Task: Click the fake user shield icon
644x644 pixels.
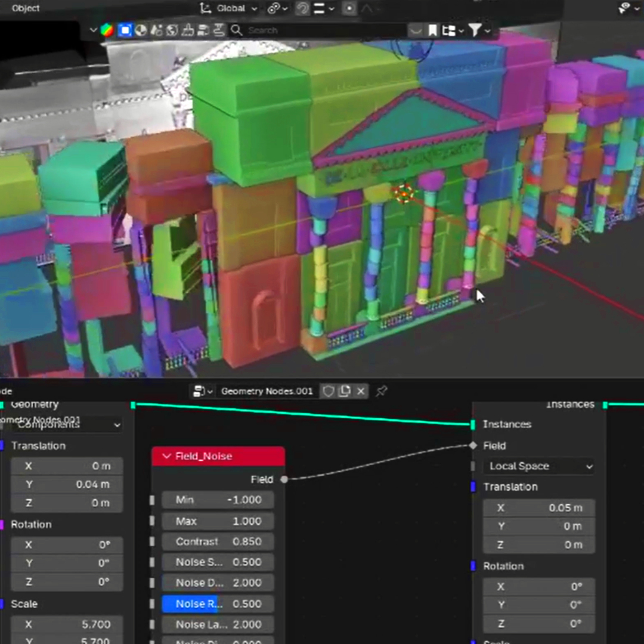Action: tap(328, 391)
